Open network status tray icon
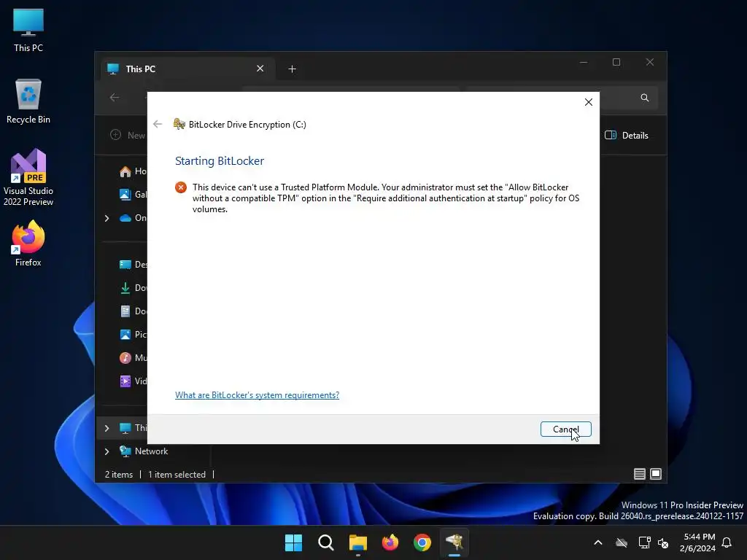Screen dimensions: 747x560 point(645,542)
